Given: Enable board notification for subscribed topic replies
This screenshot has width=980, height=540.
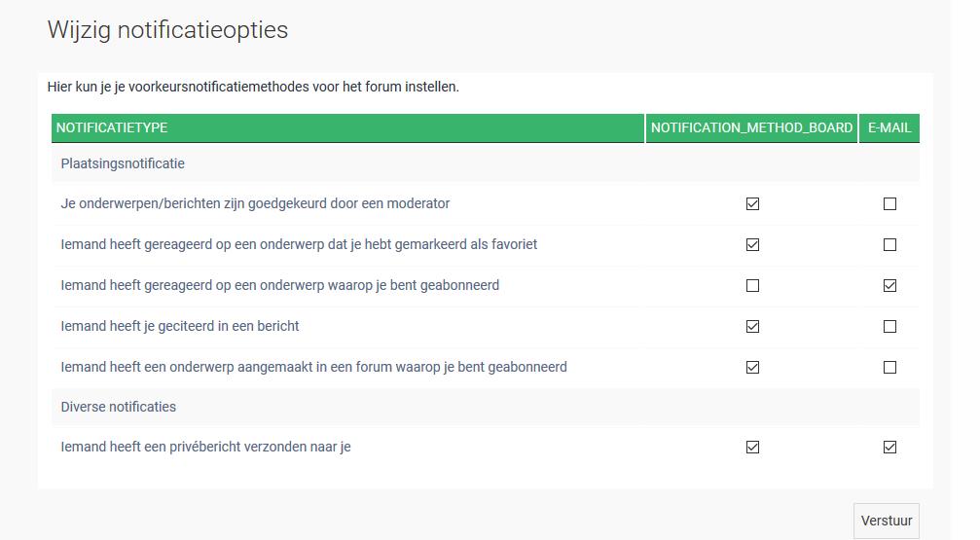Looking at the screenshot, I should [x=752, y=286].
